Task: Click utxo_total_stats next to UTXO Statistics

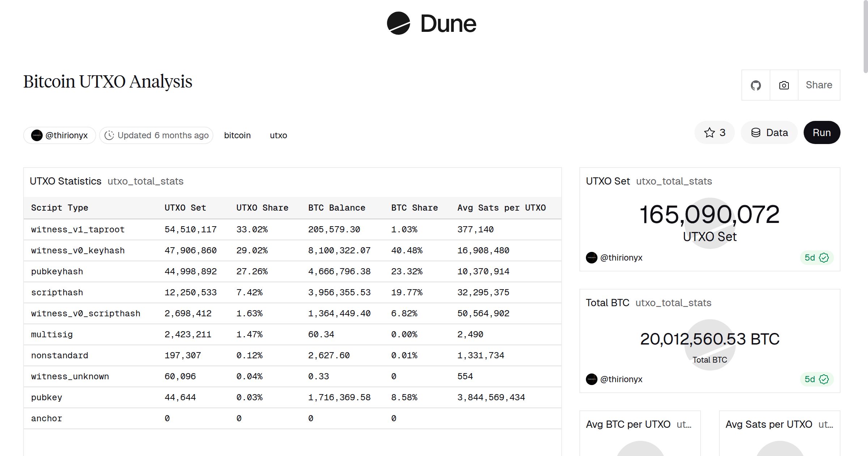Action: (145, 181)
